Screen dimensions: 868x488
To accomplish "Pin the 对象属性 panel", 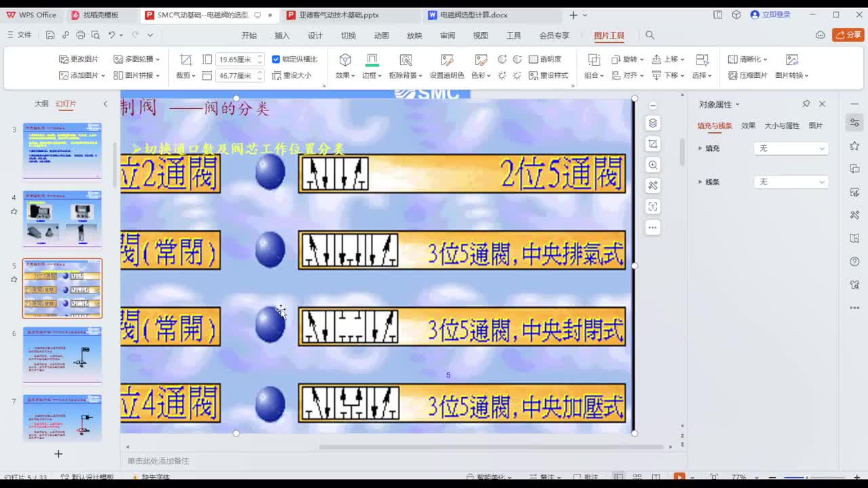I will (806, 104).
